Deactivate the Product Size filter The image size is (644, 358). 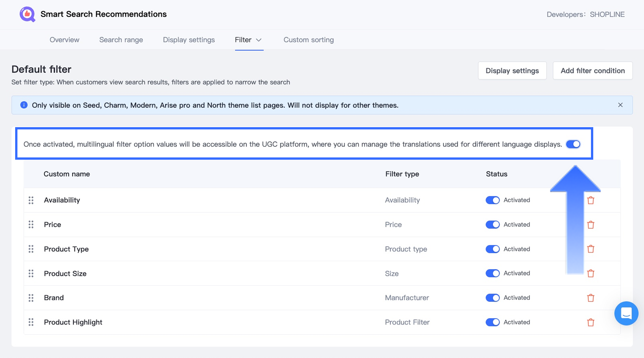[x=492, y=273]
